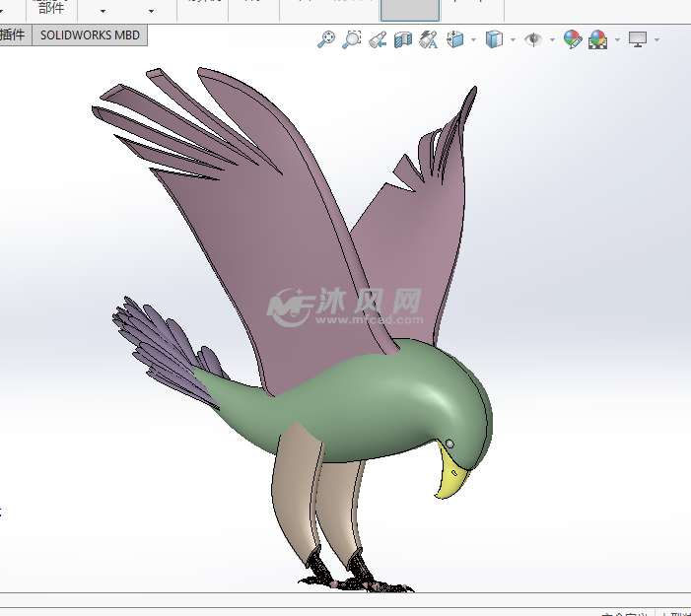Select the bird's small round eye

click(449, 444)
